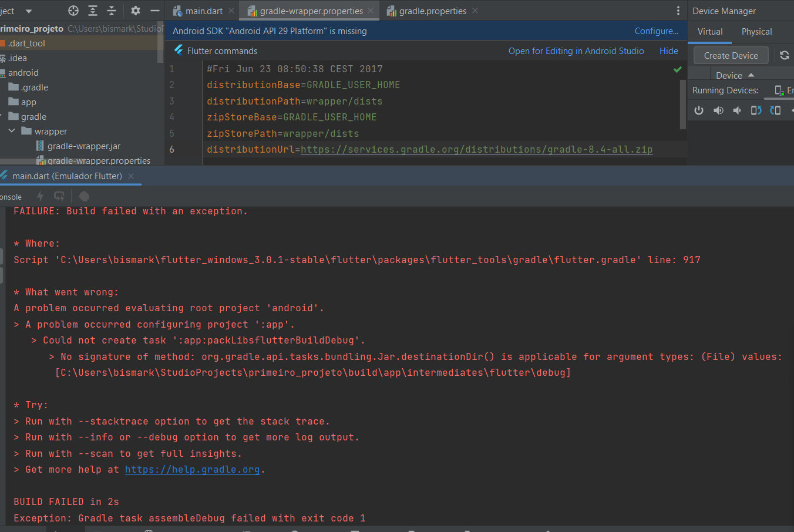This screenshot has height=532, width=794.
Task: Click the 'BUILD FAILED in 2s' console line
Action: [66, 501]
